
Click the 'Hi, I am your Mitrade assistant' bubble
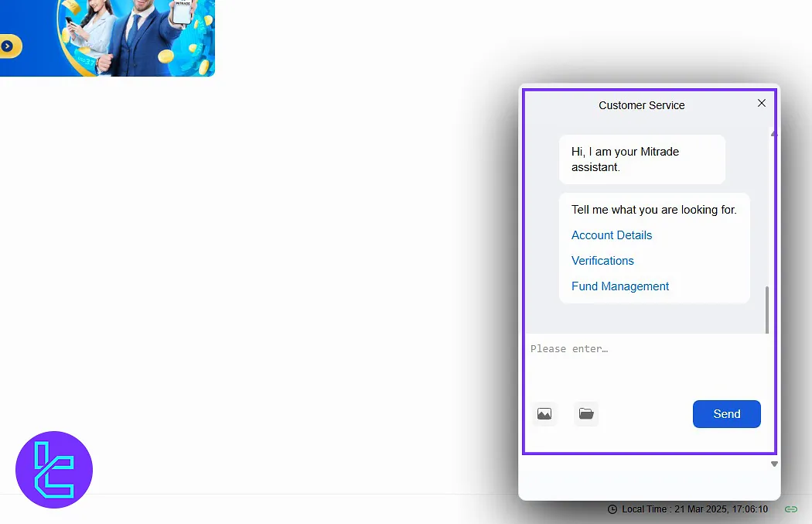pyautogui.click(x=642, y=159)
